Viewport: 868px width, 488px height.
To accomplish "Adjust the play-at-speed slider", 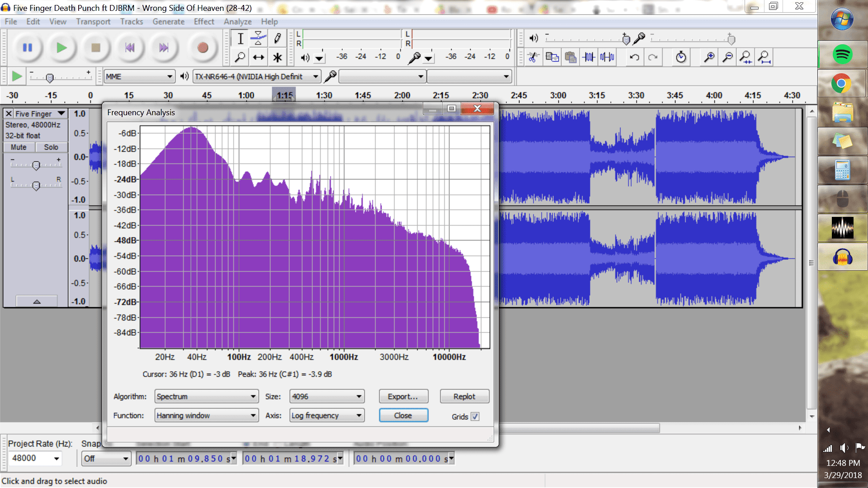I will tap(50, 77).
